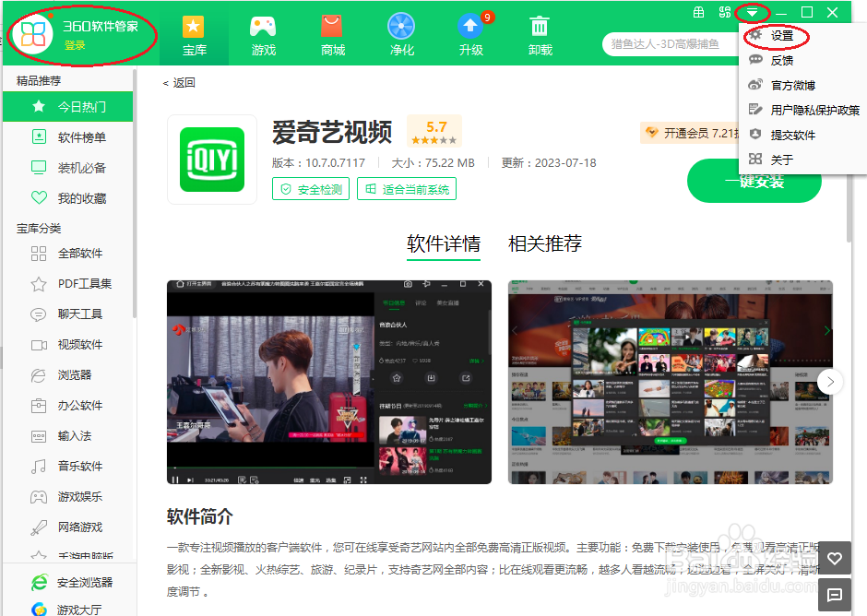Click the 登录 login link

75,45
